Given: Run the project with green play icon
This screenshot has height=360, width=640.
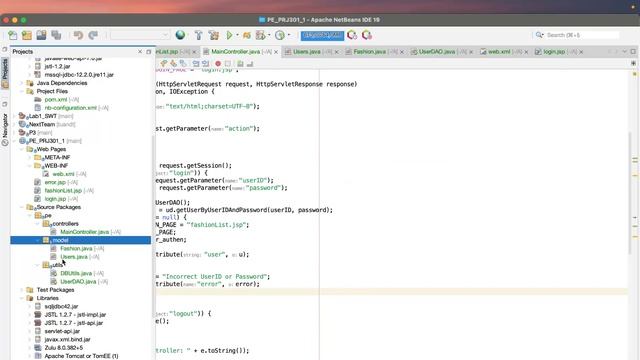Looking at the screenshot, I should click(229, 36).
